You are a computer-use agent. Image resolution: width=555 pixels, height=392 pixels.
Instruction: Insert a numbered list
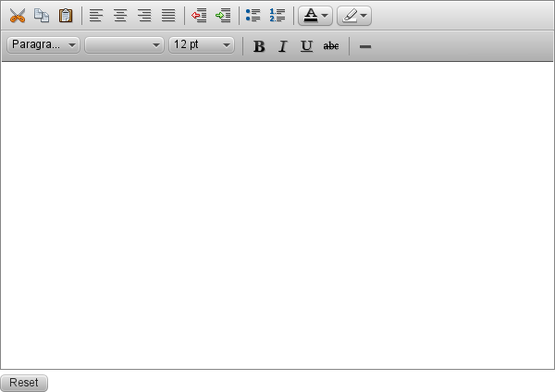(277, 16)
